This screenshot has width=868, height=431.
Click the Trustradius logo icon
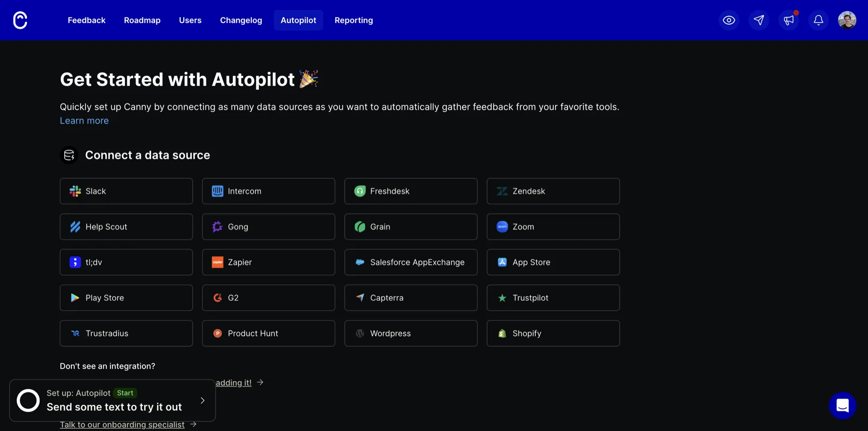click(x=75, y=334)
